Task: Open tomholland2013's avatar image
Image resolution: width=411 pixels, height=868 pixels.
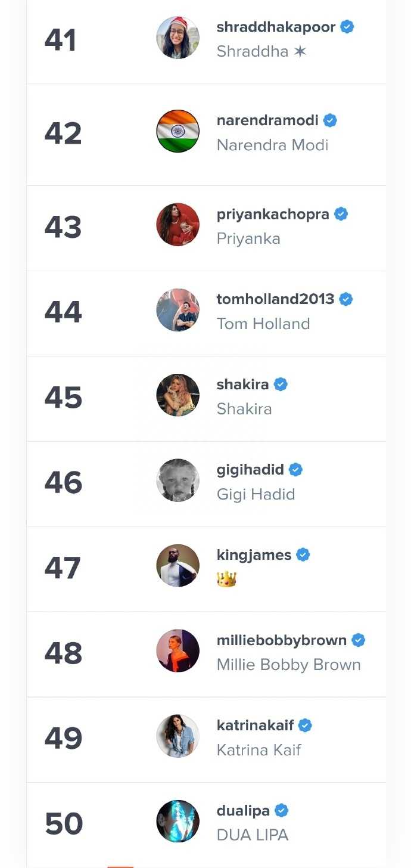Action: coord(178,310)
